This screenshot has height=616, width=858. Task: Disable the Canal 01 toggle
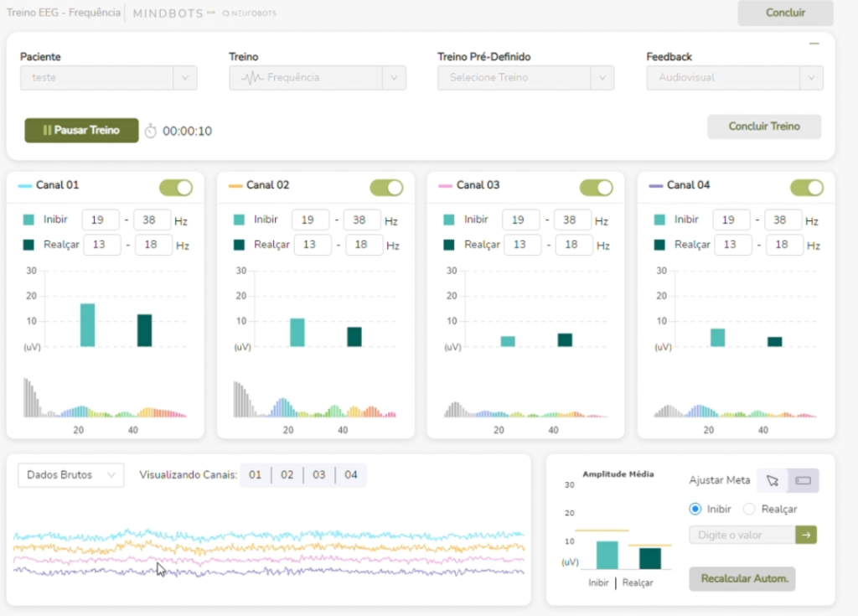[x=176, y=188]
